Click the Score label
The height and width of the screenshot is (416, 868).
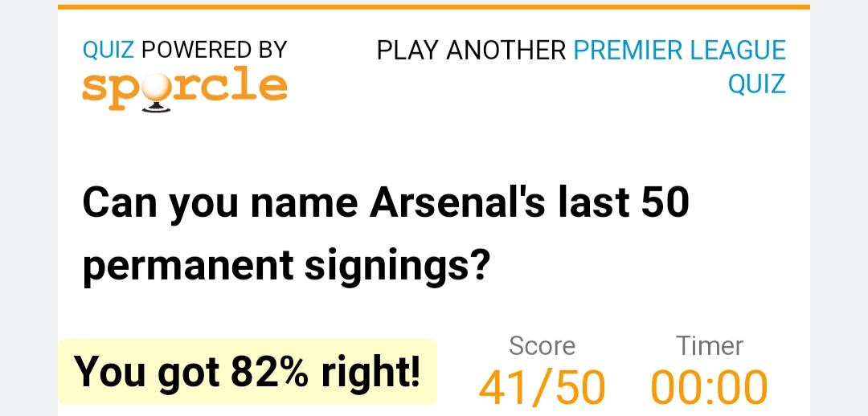542,346
